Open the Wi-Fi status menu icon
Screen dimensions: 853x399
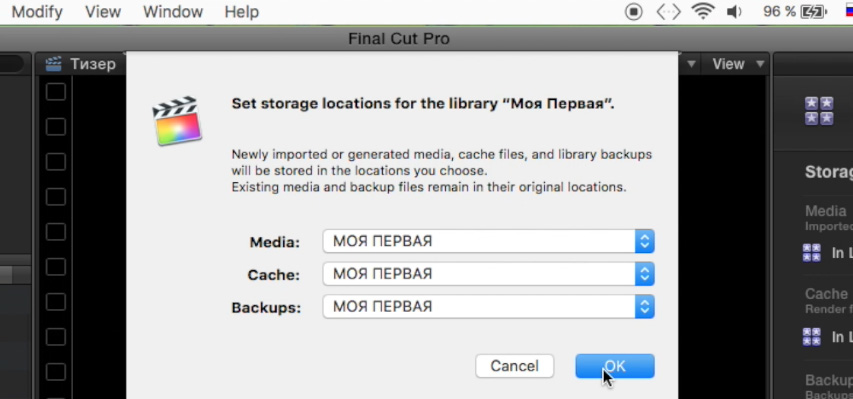pos(703,11)
